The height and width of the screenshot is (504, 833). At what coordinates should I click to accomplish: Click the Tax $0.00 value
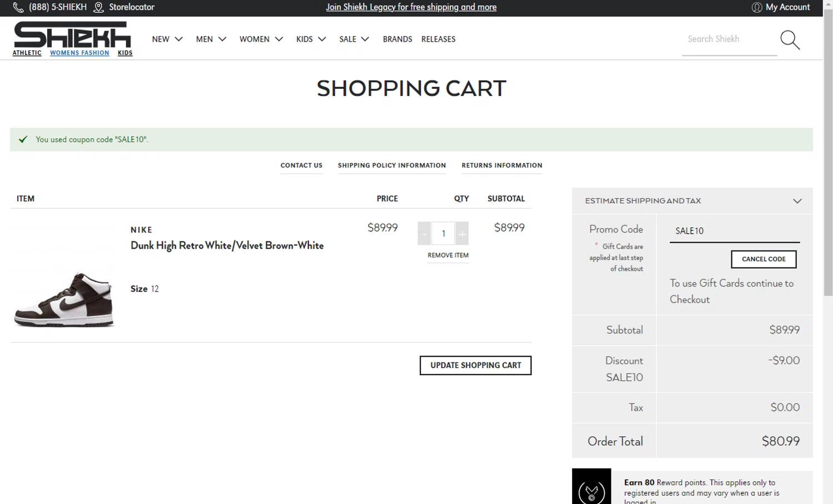click(x=785, y=407)
